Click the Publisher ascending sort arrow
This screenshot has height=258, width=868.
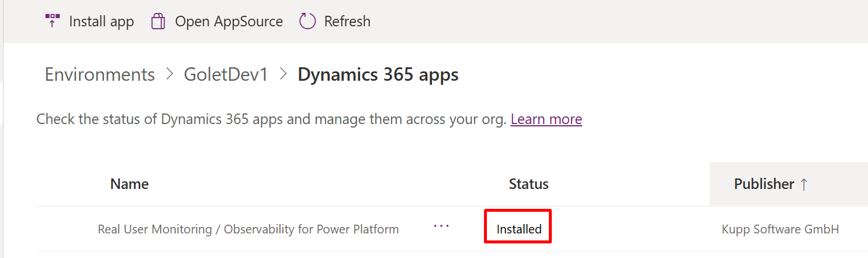(x=804, y=184)
